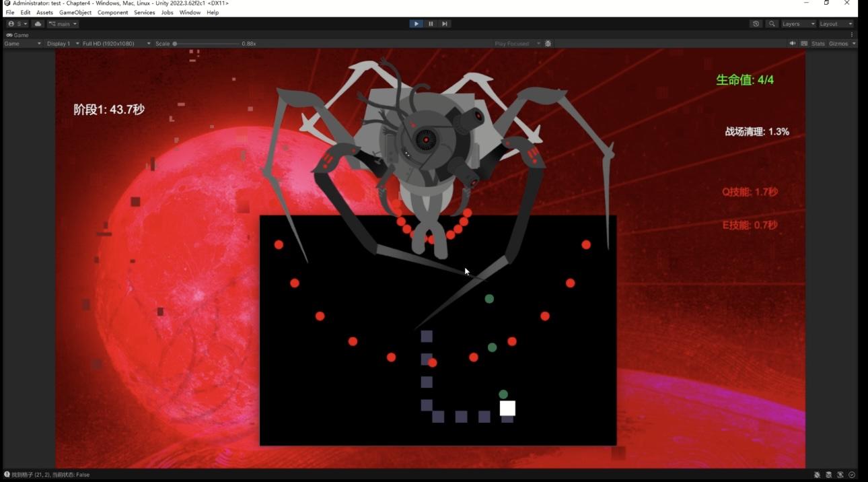Open the Unity Cloud services icon
Image resolution: width=868 pixels, height=482 pixels.
click(38, 24)
